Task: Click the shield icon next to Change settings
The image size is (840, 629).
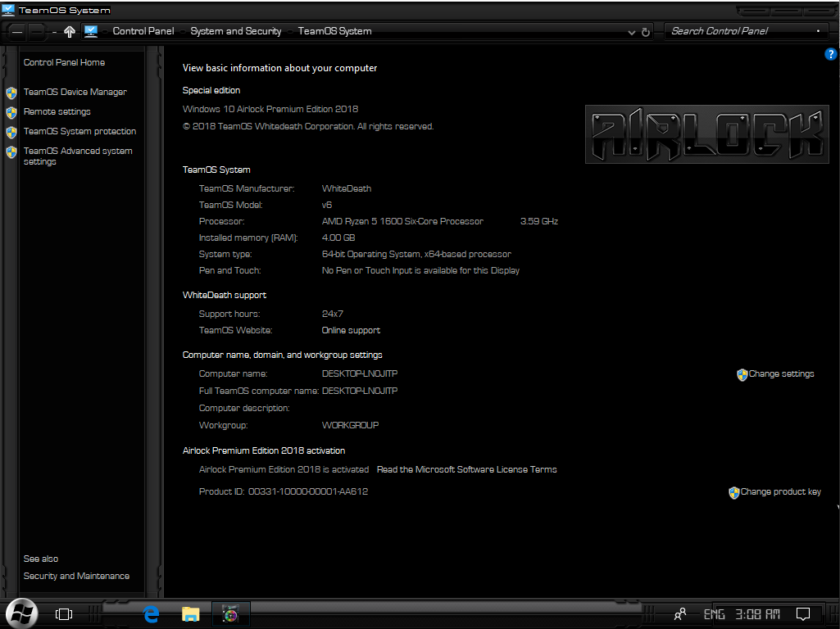Action: (742, 375)
